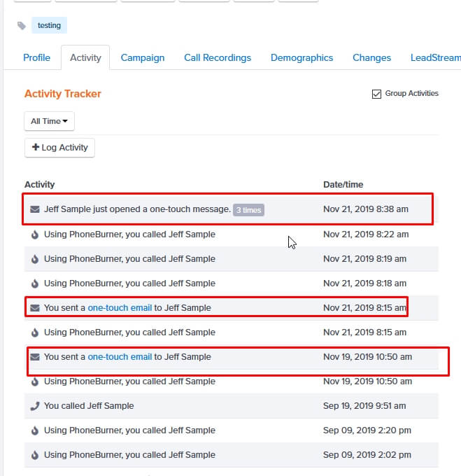This screenshot has height=476, width=461.
Task: Uncheck the Group Activities checkbox
Action: click(376, 94)
